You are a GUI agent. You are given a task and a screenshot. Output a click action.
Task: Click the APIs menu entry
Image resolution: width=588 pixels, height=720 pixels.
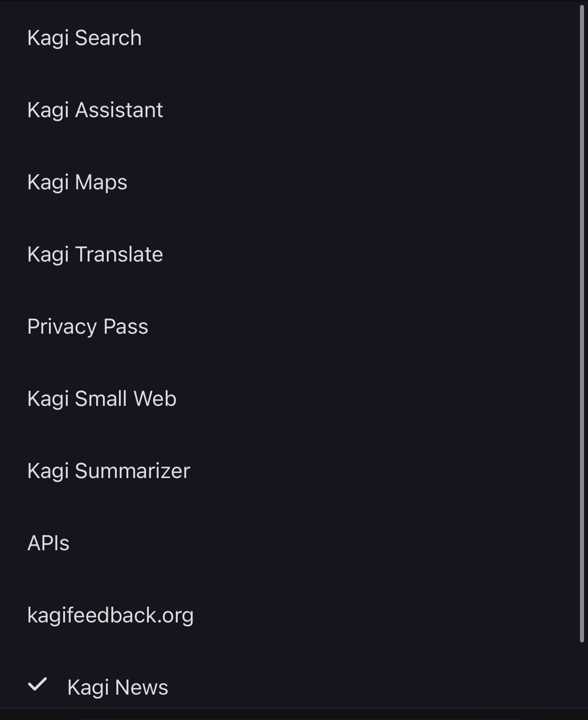pos(48,543)
